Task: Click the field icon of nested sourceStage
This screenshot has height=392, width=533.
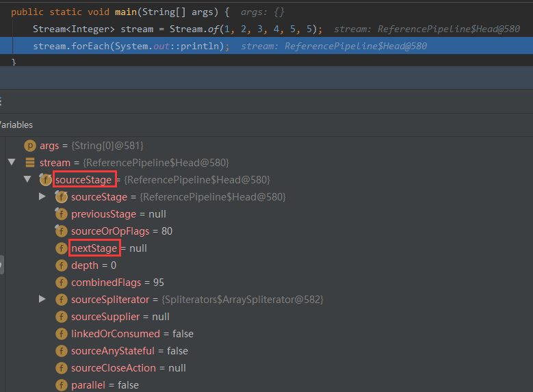Action: [61, 196]
